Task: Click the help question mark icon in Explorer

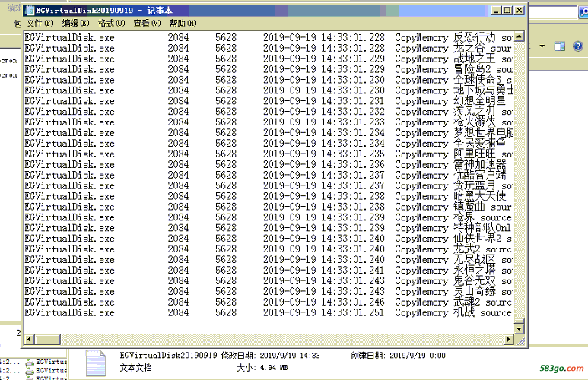Action: 578,46
